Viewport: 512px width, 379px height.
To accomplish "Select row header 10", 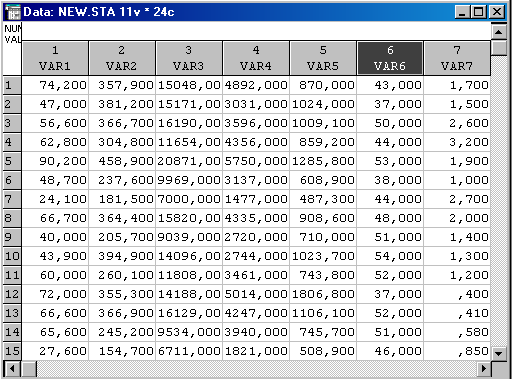I will [12, 256].
